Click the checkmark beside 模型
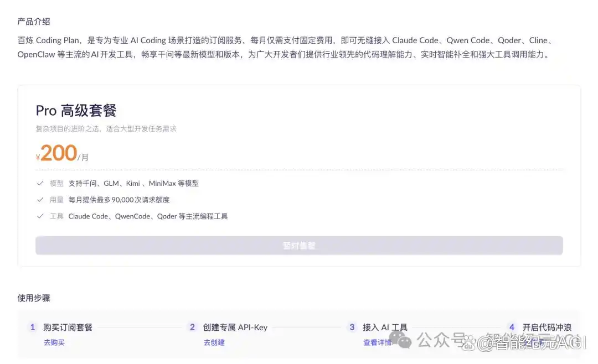598x364 pixels. [40, 183]
